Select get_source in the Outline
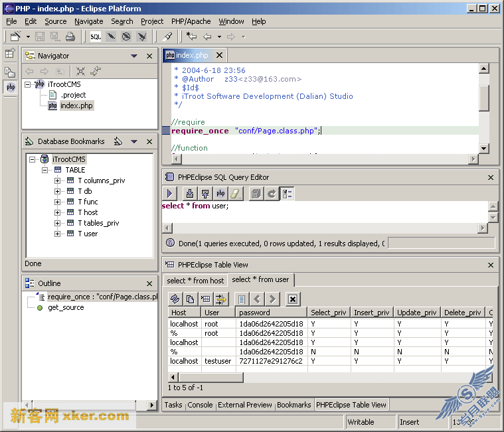Screen dimensions: 504x432 pos(66,307)
